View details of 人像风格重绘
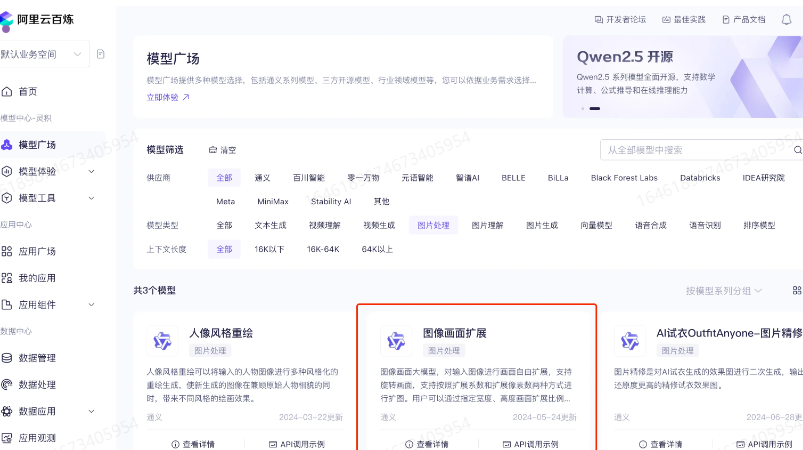803x450 pixels. click(193, 444)
